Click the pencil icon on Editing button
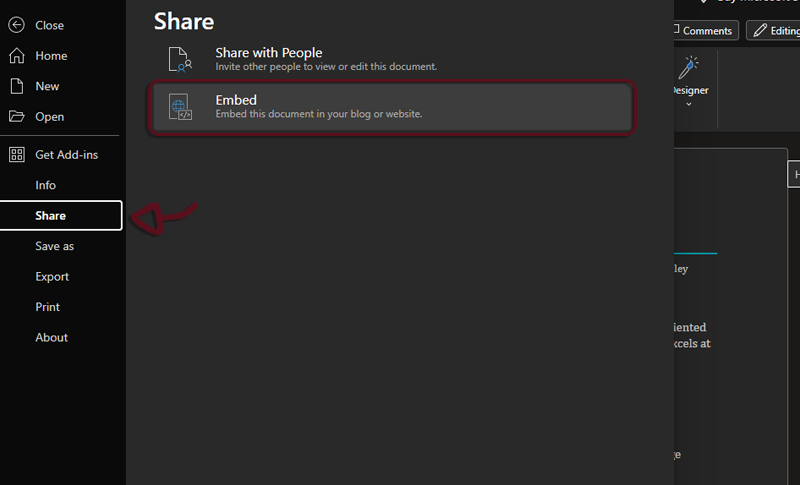Viewport: 800px width, 485px height. (x=761, y=31)
